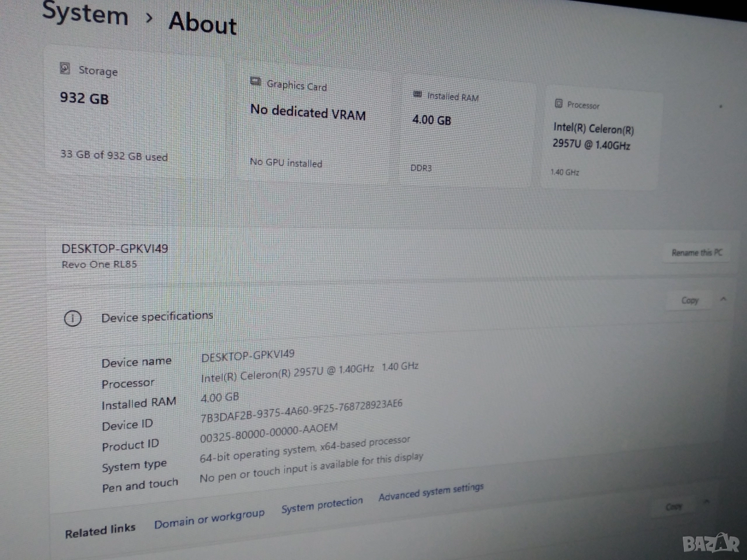Click the Processor chip icon
Viewport: 747px width, 560px height.
[x=558, y=103]
